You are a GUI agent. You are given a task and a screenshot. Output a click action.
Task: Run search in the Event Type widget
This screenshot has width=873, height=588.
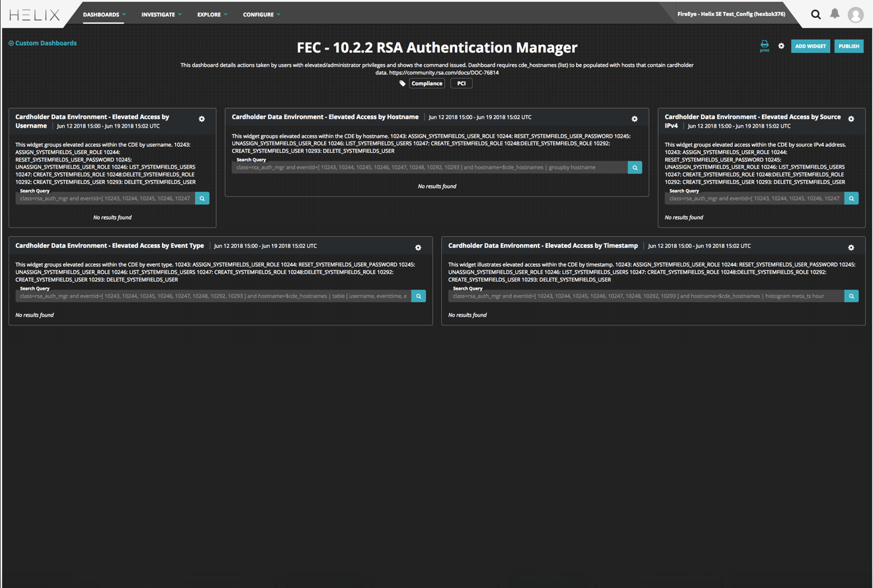419,296
